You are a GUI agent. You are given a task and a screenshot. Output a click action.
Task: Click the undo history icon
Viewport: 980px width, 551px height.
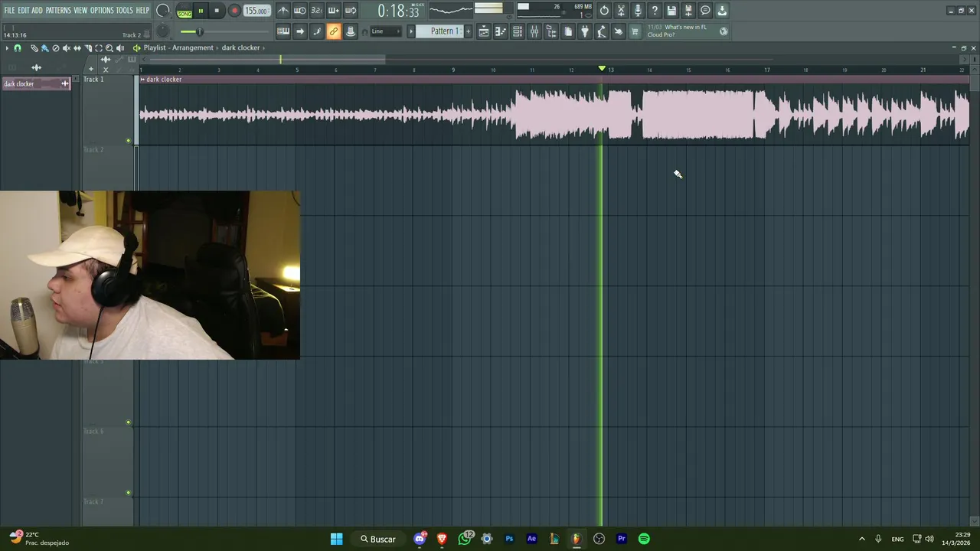[x=604, y=11]
